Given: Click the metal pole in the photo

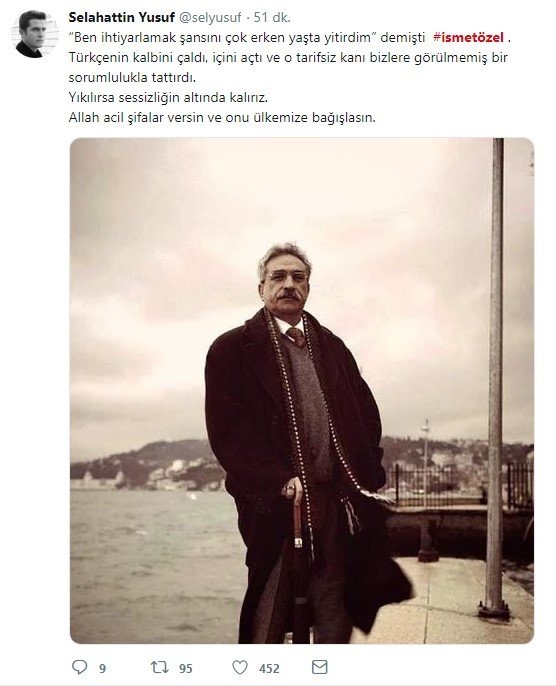Looking at the screenshot, I should coord(495,378).
